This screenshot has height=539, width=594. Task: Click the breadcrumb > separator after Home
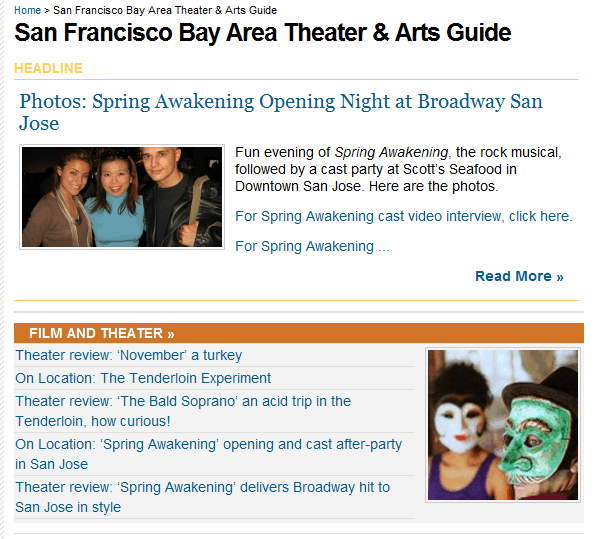[x=47, y=11]
